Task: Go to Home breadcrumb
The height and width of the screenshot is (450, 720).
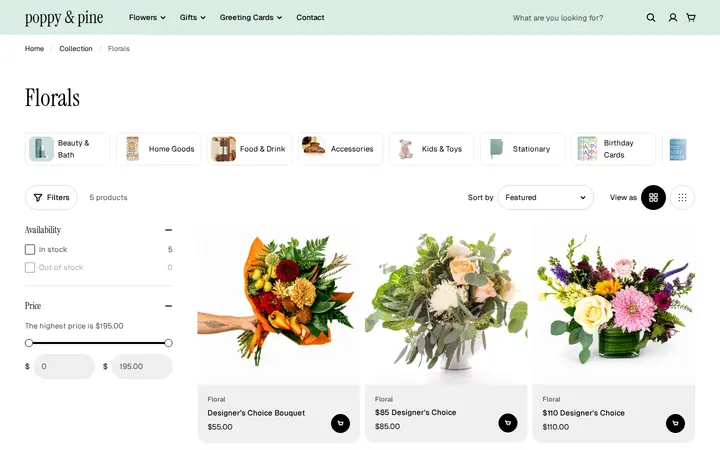Action: (x=34, y=49)
